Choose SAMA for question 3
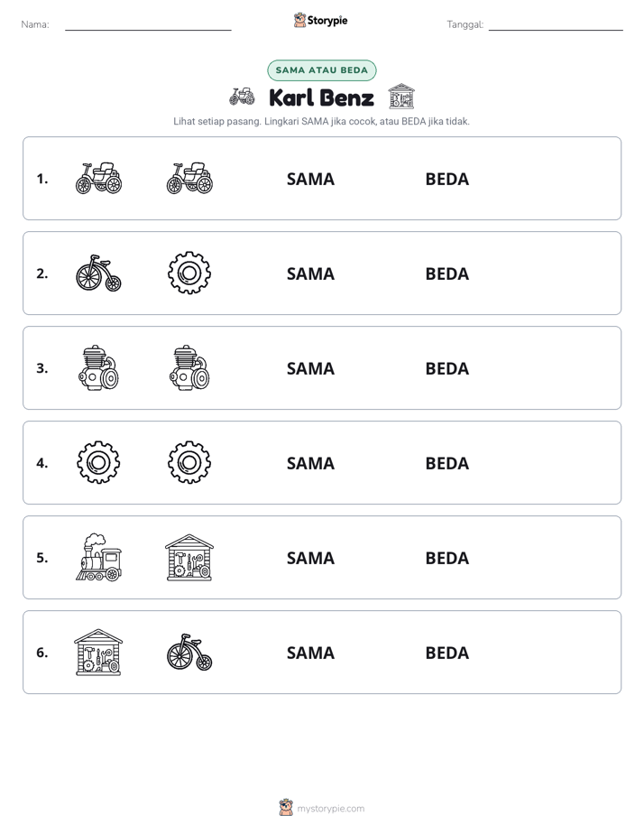 pos(310,368)
